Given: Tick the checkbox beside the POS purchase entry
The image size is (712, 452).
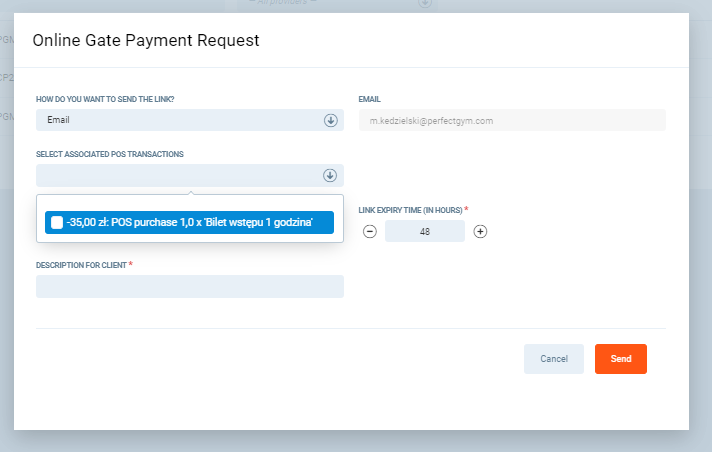Looking at the screenshot, I should (x=57, y=222).
